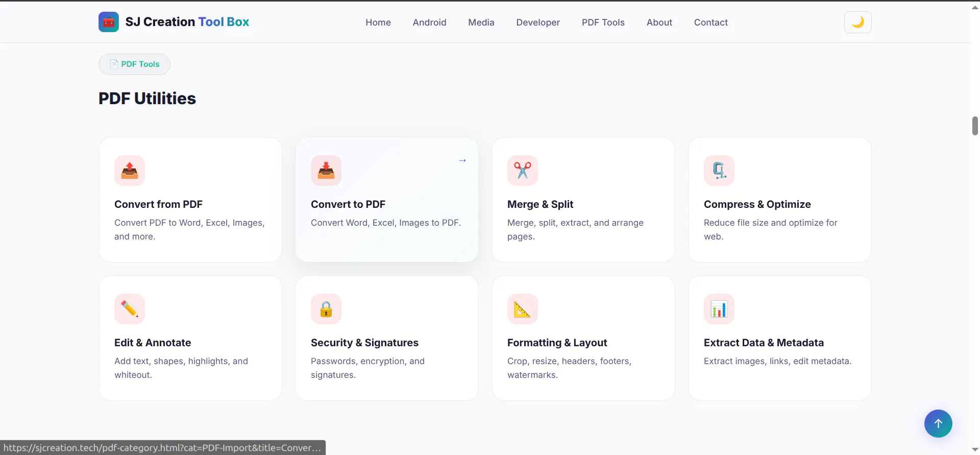Viewport: 980px width, 455px height.
Task: Open the Extract Data & Metadata card title
Action: [764, 343]
